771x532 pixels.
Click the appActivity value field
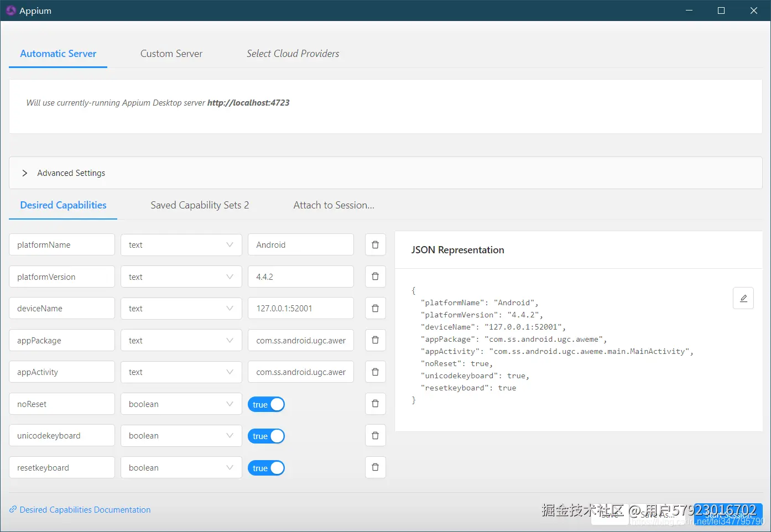[x=301, y=372]
